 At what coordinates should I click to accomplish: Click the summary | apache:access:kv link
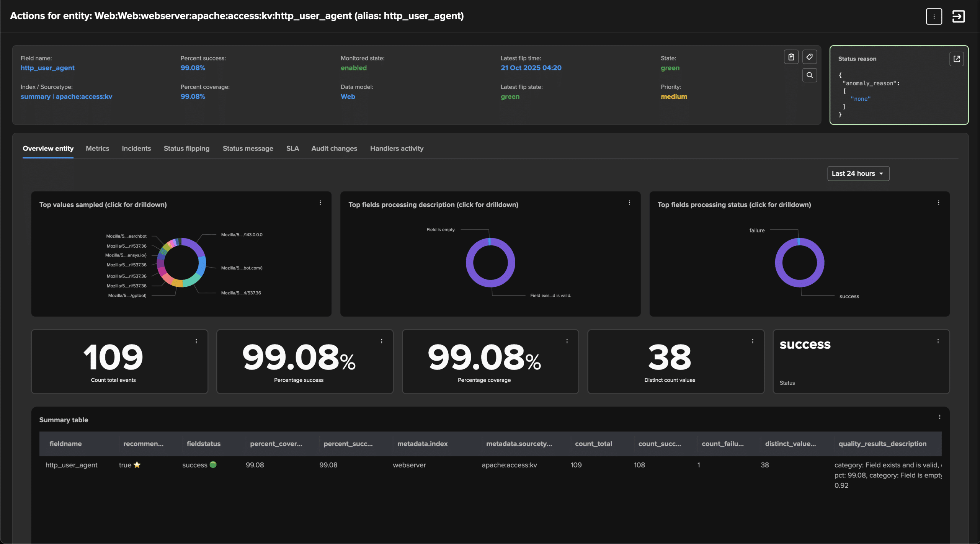66,96
